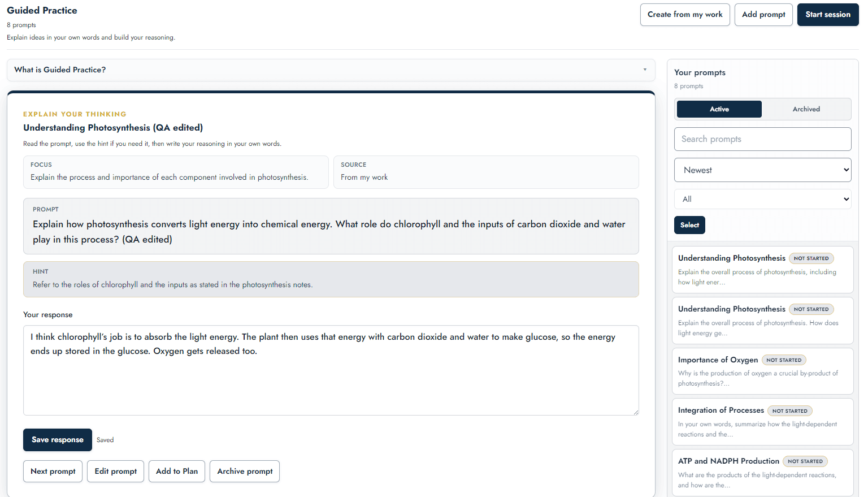Archive the current prompt
868x497 pixels.
(x=245, y=472)
